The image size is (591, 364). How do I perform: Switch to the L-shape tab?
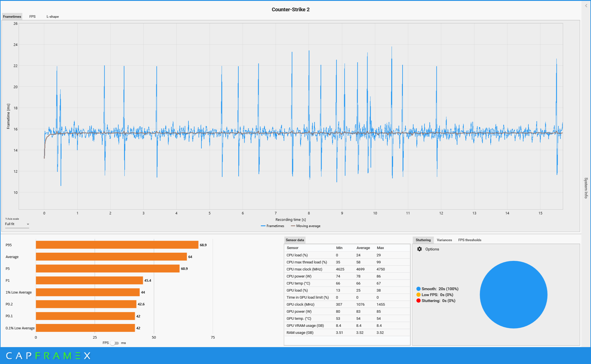(x=53, y=17)
